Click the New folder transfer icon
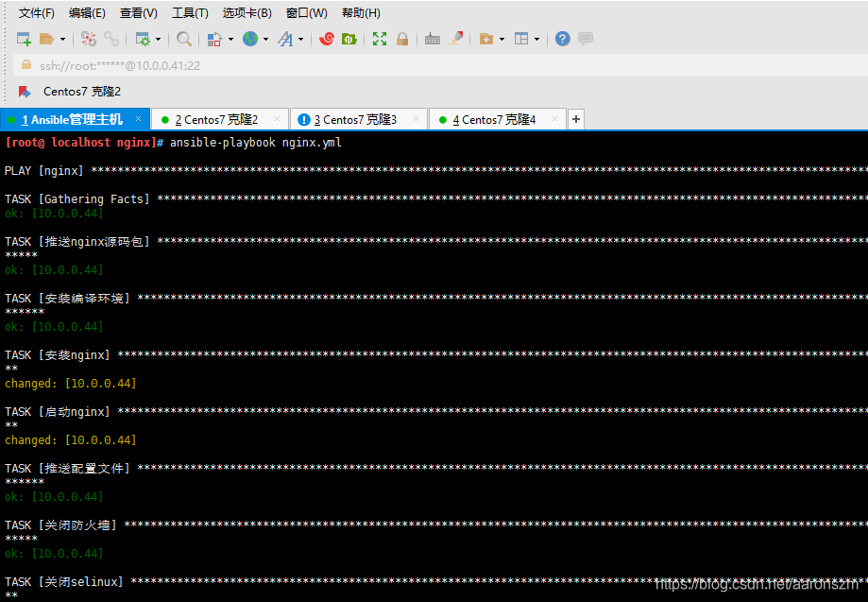Image resolution: width=868 pixels, height=602 pixels. [486, 39]
